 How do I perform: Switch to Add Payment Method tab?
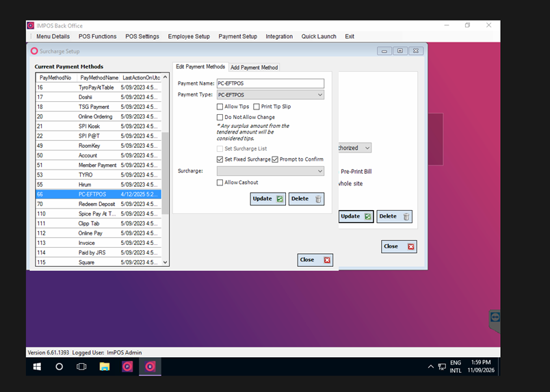[x=254, y=67]
